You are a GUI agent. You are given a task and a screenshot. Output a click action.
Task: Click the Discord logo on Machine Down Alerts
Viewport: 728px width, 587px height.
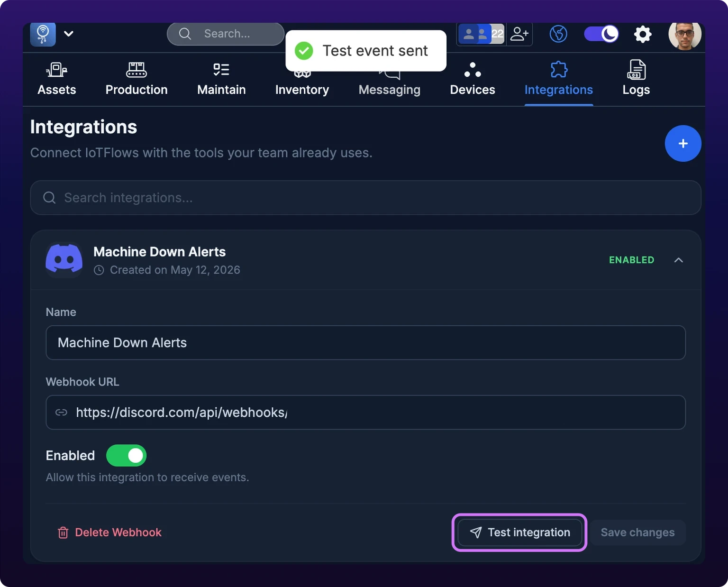tap(64, 259)
